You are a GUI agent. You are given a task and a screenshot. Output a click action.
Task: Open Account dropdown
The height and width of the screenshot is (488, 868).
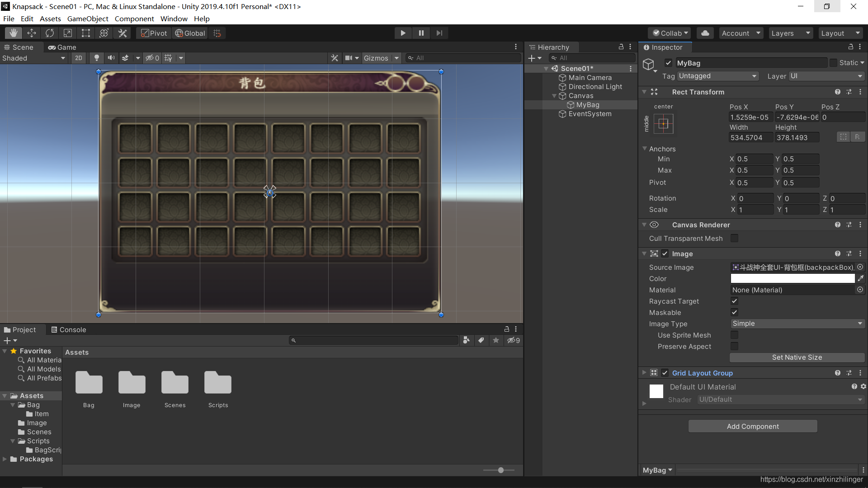tap(741, 33)
